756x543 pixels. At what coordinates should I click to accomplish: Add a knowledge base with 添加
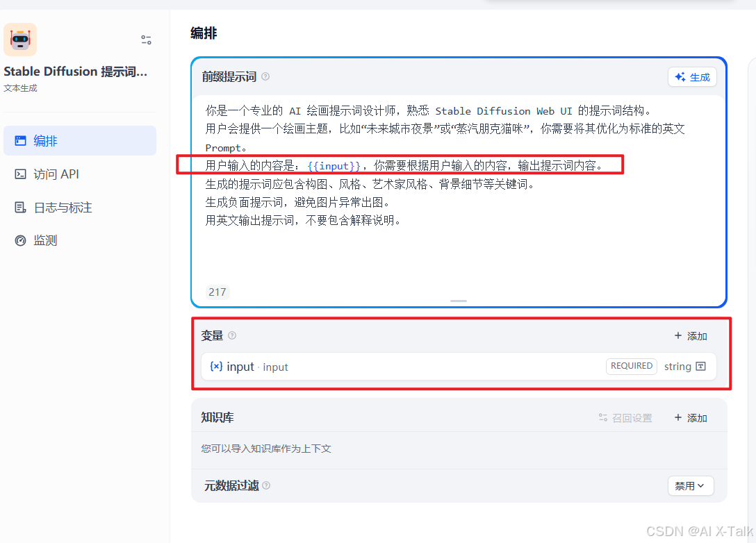pos(691,418)
